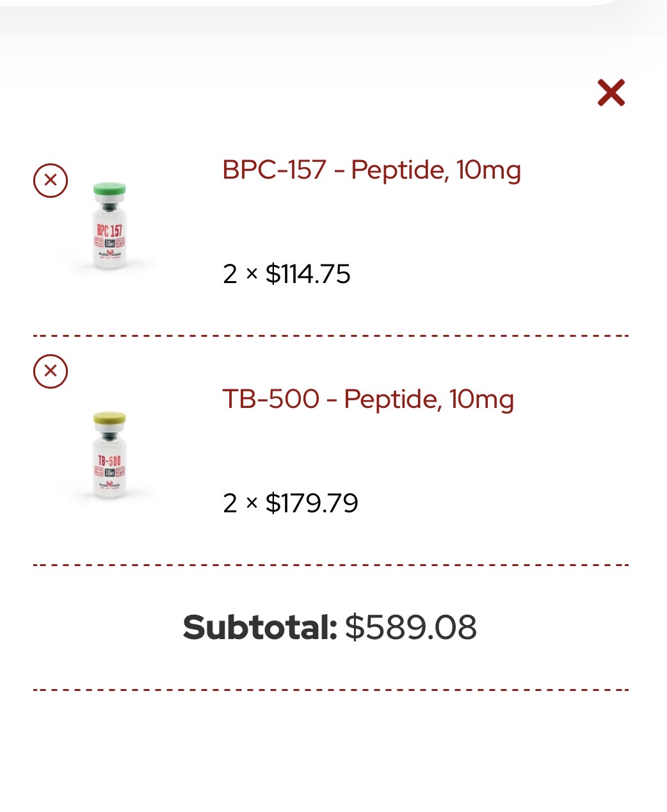Close the cart panel with red X
This screenshot has width=667, height=812.
pyautogui.click(x=611, y=93)
